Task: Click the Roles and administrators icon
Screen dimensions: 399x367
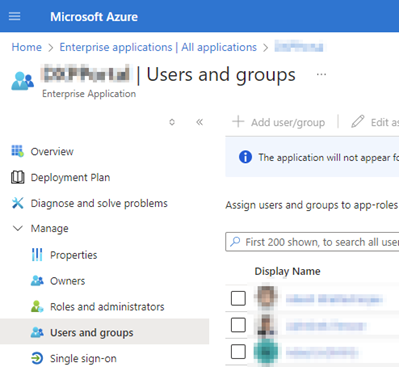Action: (x=37, y=306)
